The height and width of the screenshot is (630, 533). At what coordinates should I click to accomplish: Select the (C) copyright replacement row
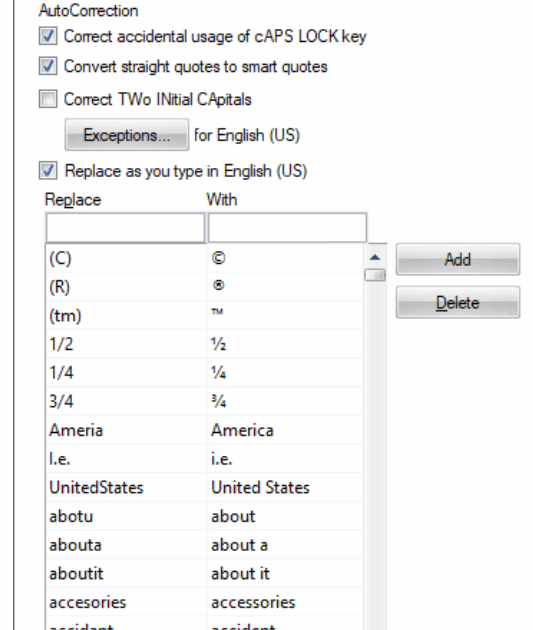coord(204,258)
